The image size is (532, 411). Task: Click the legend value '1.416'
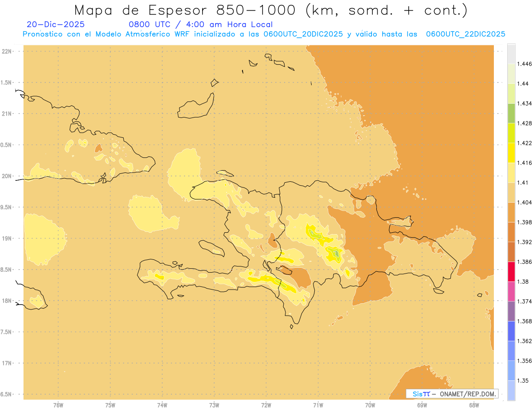pos(524,163)
